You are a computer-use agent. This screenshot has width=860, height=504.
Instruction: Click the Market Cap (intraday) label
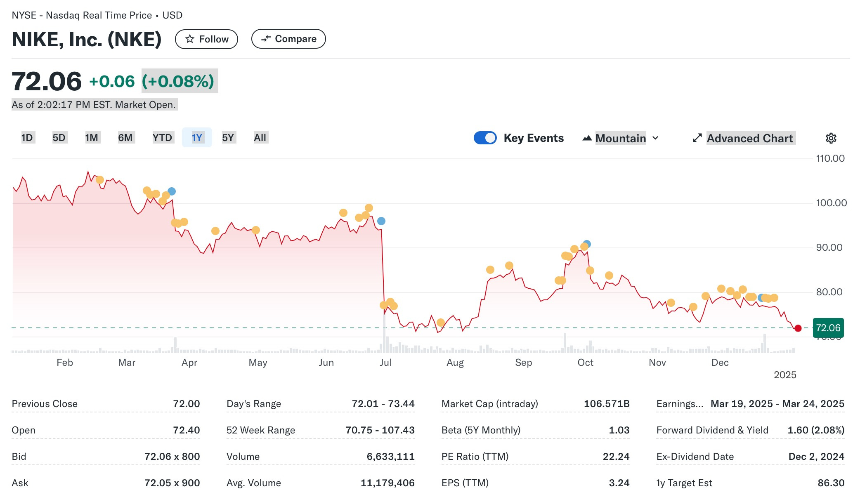[x=490, y=404]
